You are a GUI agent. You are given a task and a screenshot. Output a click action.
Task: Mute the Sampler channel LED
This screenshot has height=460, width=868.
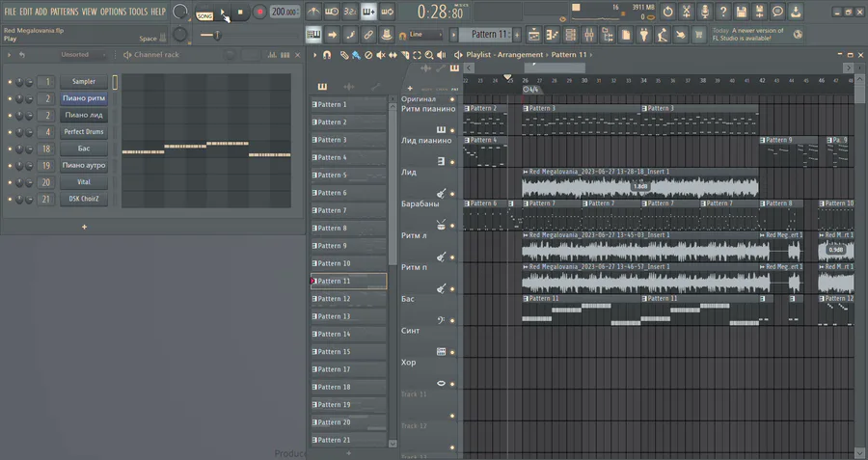point(10,82)
